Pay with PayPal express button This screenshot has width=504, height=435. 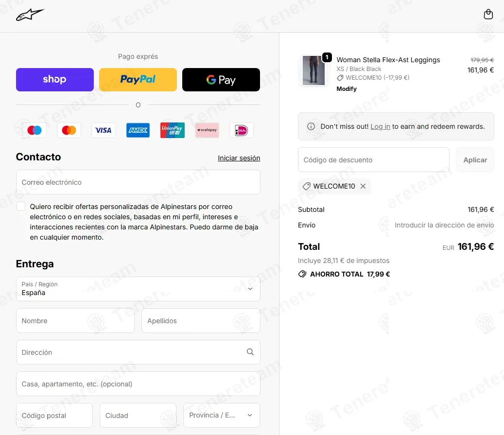[x=138, y=80]
